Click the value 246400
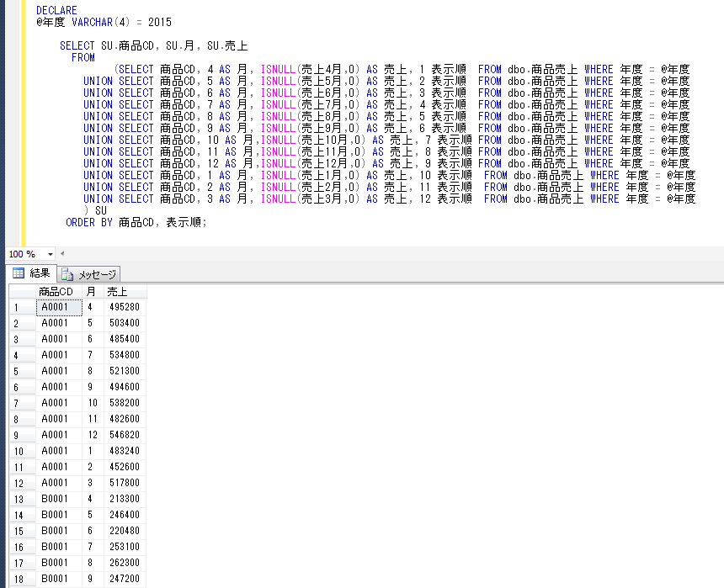 (125, 515)
